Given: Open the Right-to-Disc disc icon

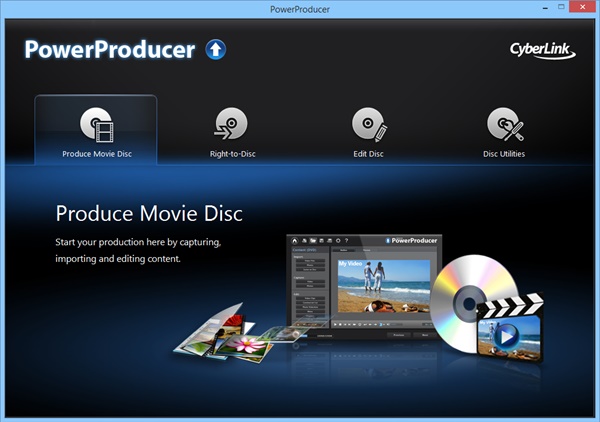Looking at the screenshot, I should pyautogui.click(x=231, y=124).
